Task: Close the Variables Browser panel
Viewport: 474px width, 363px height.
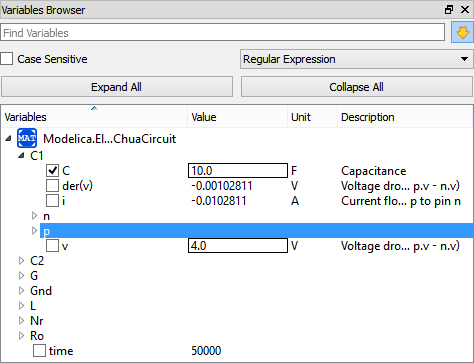Action: [465, 10]
